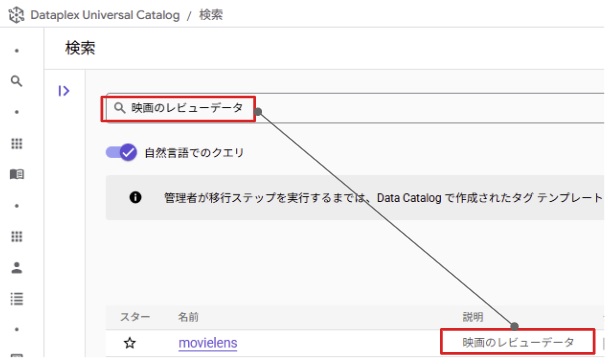Open the Search icon in the left sidebar
Image resolution: width=609 pixels, height=364 pixels.
coord(16,81)
